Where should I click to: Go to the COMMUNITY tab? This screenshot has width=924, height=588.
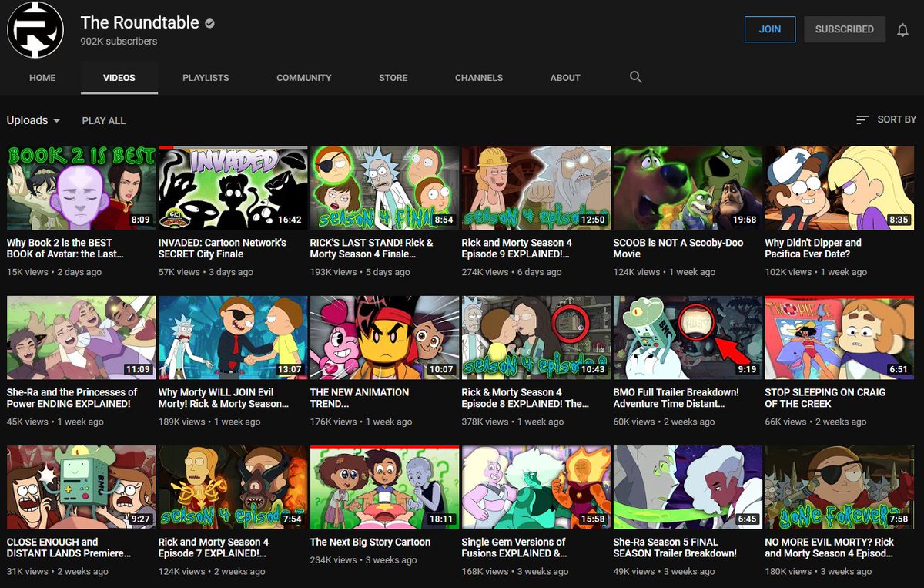click(x=304, y=78)
